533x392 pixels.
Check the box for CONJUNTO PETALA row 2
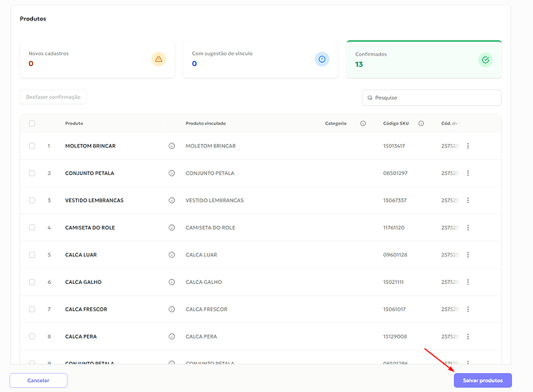click(32, 173)
